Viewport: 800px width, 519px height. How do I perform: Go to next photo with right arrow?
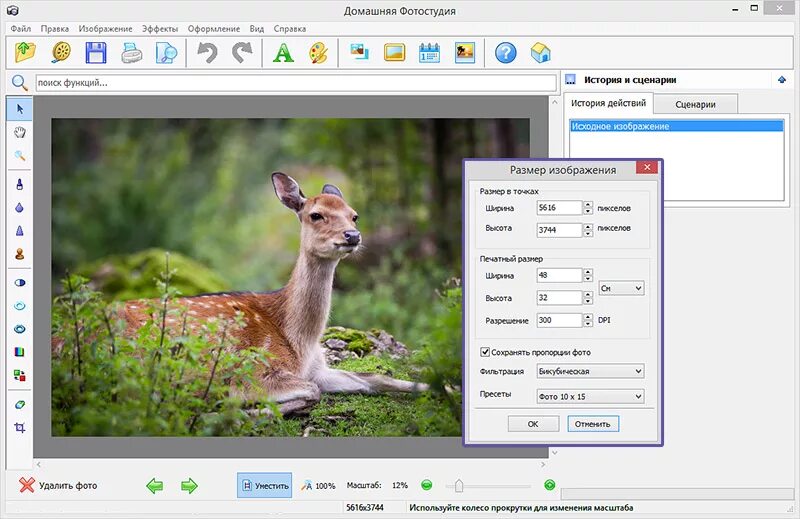tap(189, 485)
